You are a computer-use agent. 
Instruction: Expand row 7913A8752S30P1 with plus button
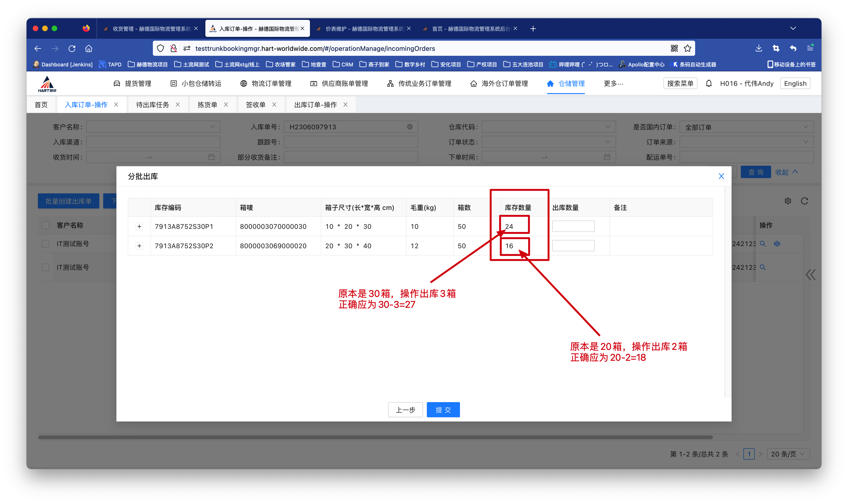pos(139,226)
